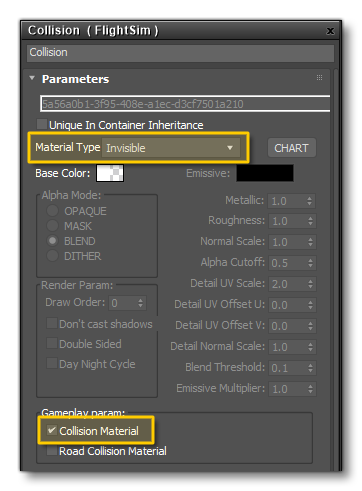Click the Draw Order value field
This screenshot has width=362, height=491.
tap(123, 303)
